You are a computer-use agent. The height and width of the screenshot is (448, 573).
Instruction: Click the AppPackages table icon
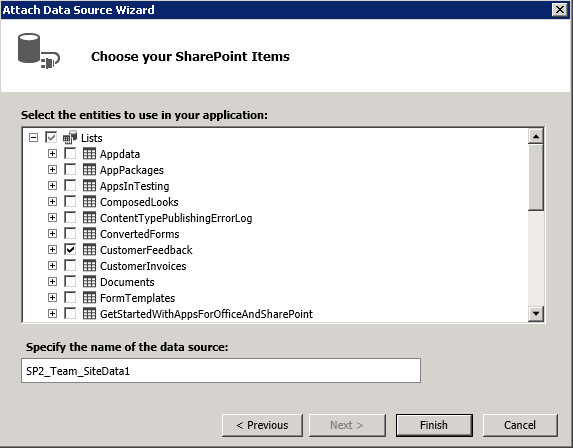click(x=89, y=170)
